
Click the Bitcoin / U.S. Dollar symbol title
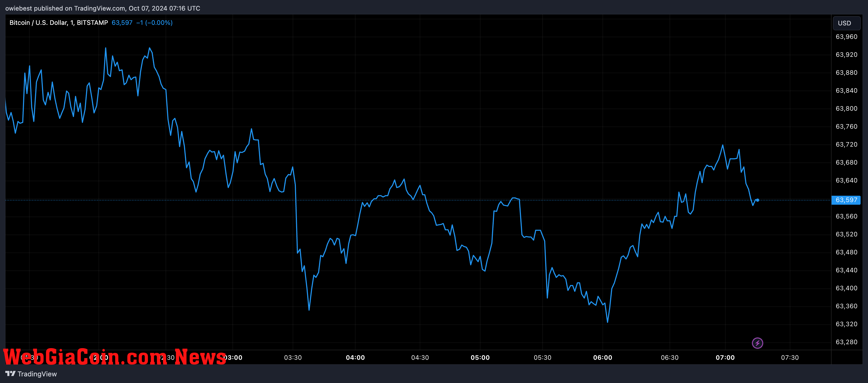click(59, 22)
